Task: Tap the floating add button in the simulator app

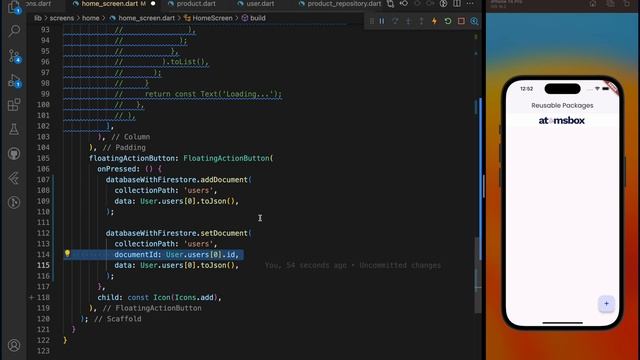Action: click(x=606, y=304)
